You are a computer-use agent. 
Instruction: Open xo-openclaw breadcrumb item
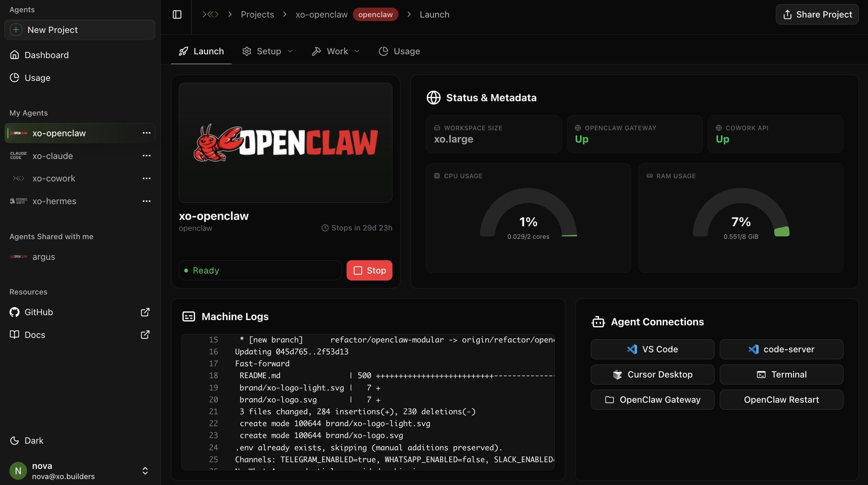[322, 14]
